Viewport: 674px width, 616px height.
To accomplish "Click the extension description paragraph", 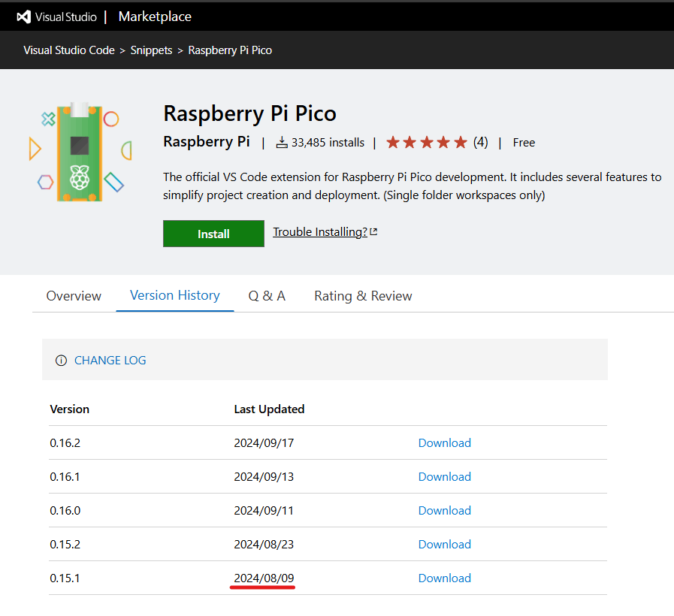I will (x=412, y=186).
